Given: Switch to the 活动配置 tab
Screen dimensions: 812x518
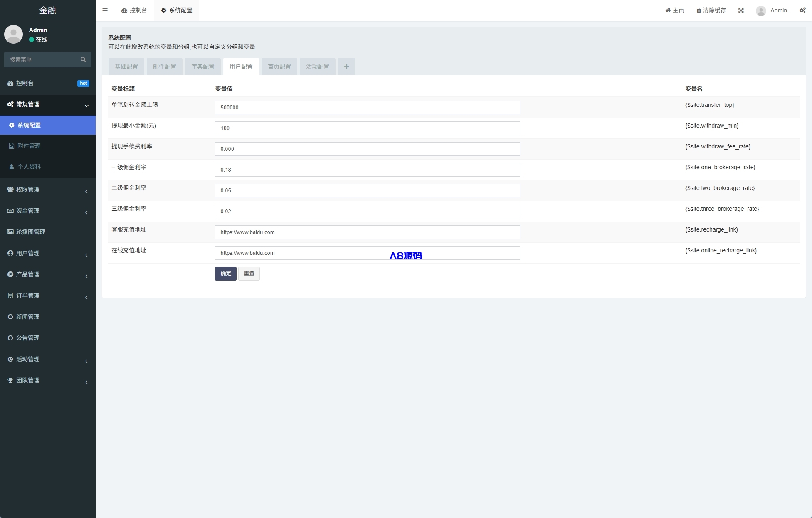Looking at the screenshot, I should [x=318, y=67].
